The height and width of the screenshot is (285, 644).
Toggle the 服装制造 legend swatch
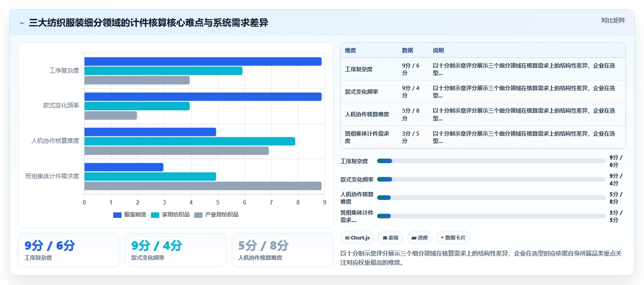pos(117,215)
